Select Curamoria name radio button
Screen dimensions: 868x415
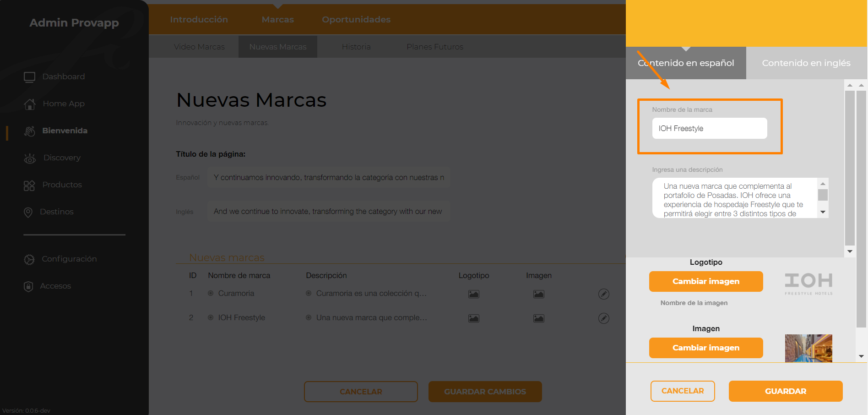point(211,293)
